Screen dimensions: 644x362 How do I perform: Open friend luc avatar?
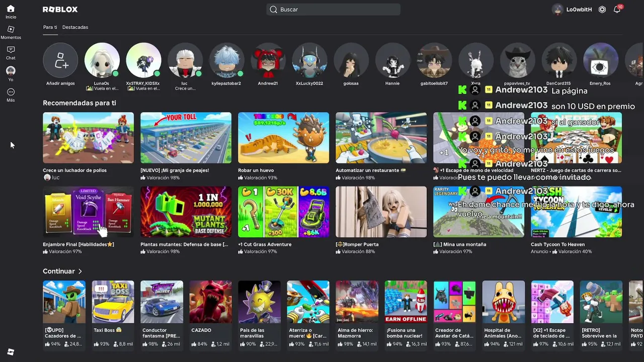(x=185, y=60)
